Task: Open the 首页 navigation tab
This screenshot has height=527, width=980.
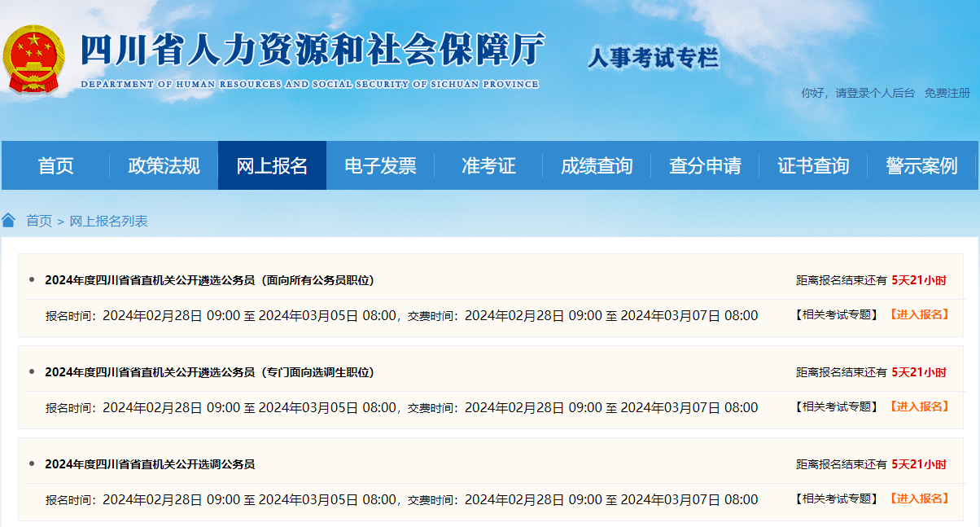Action: click(55, 165)
